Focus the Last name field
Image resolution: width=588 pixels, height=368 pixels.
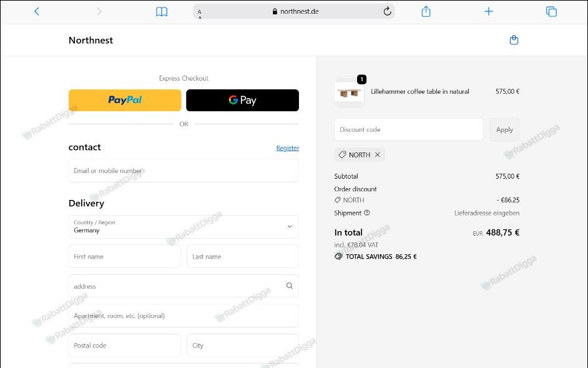243,256
